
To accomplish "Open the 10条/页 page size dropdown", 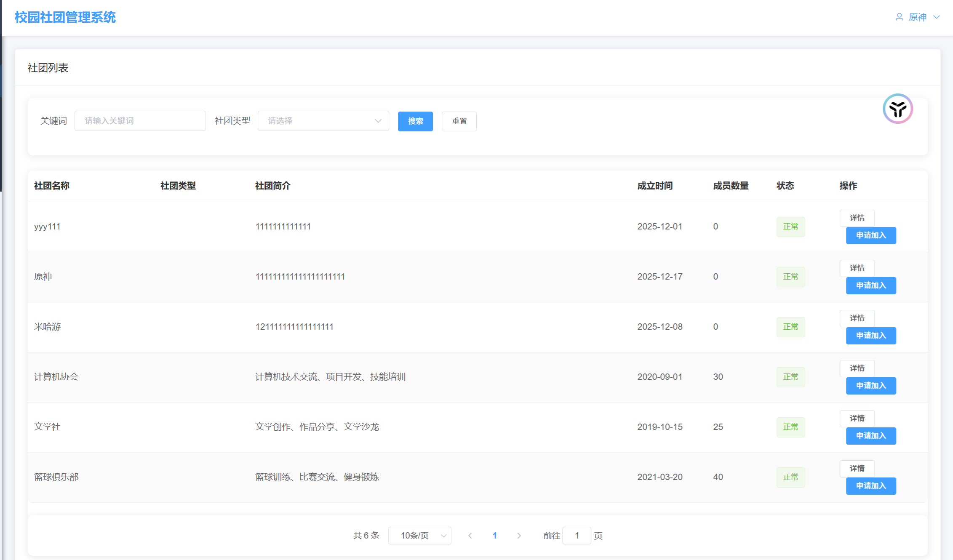I will pos(419,536).
